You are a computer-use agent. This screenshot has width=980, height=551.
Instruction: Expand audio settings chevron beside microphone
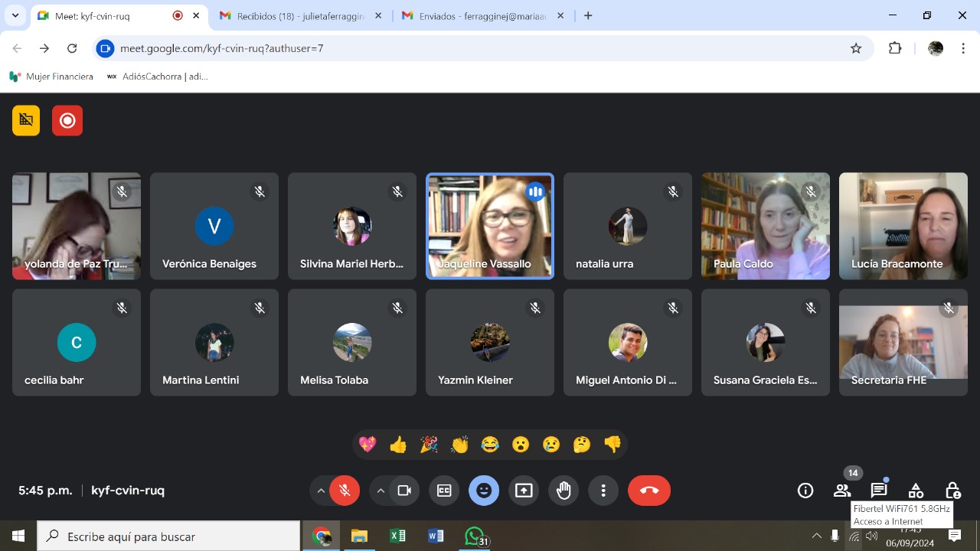coord(321,491)
